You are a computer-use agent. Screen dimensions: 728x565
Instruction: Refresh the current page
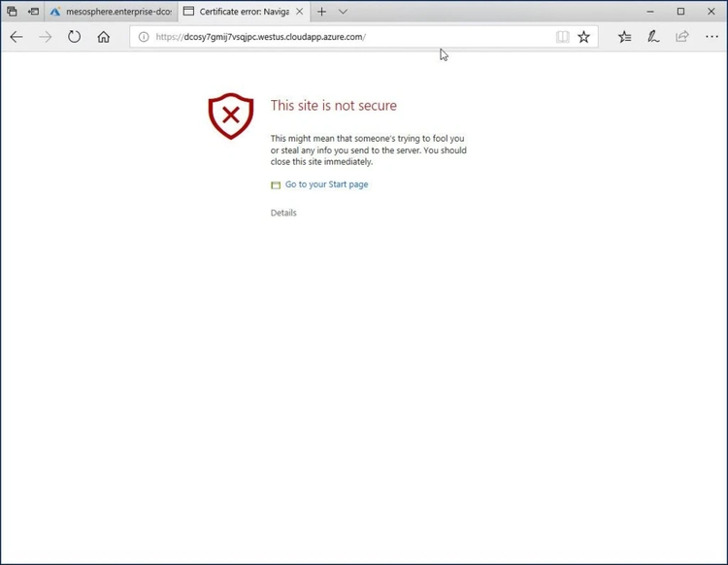click(x=74, y=37)
